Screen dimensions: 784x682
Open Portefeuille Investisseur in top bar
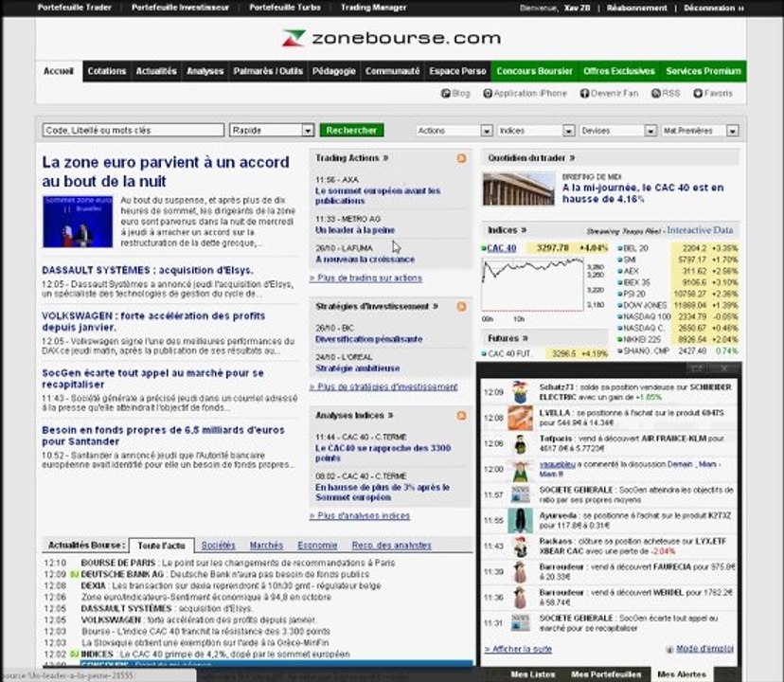180,8
